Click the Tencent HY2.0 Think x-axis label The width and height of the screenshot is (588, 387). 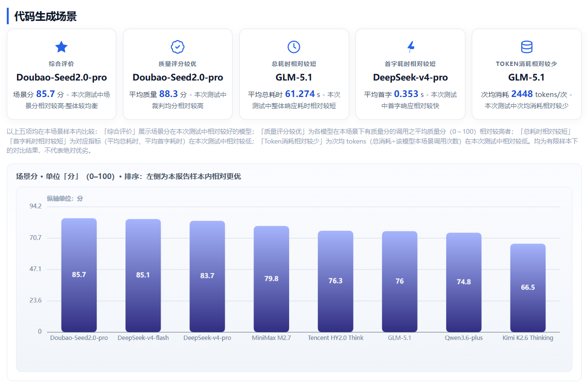click(336, 338)
